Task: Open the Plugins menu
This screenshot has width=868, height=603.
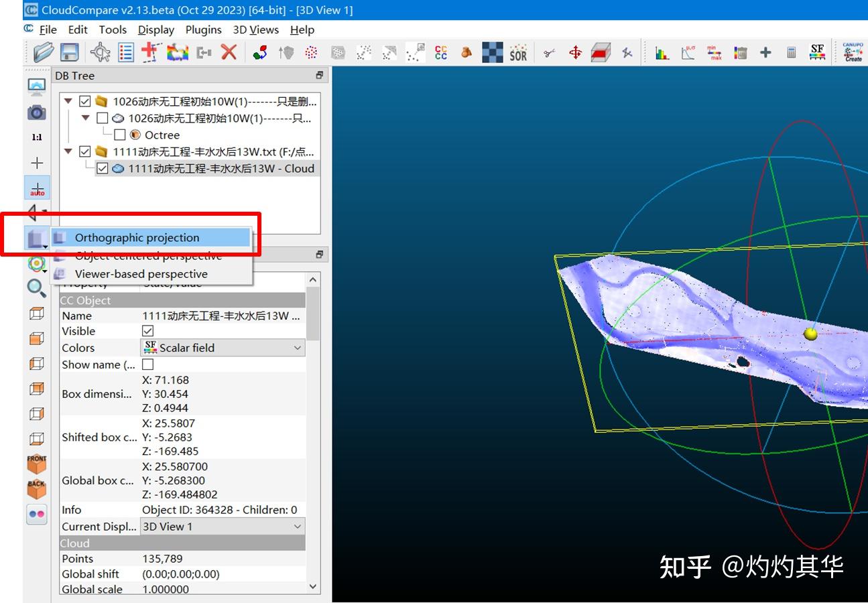Action: tap(203, 29)
